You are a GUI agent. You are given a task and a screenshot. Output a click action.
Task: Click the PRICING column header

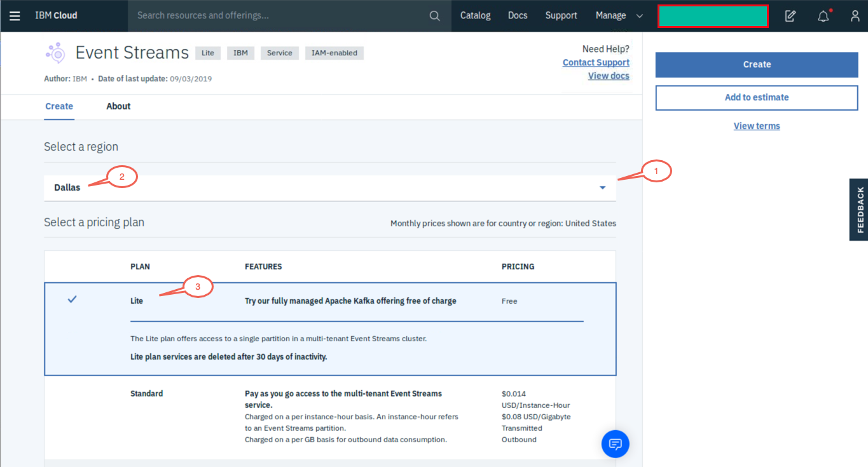(518, 267)
